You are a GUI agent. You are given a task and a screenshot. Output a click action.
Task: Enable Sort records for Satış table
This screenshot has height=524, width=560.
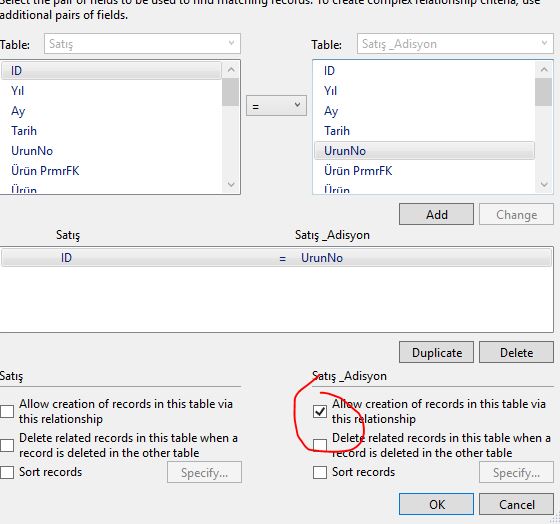coord(7,472)
